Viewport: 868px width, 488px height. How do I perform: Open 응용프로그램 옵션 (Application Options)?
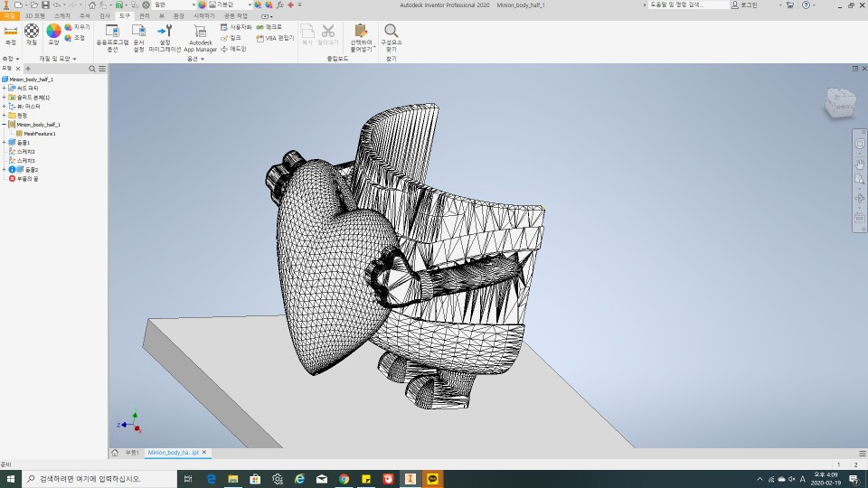(x=112, y=38)
